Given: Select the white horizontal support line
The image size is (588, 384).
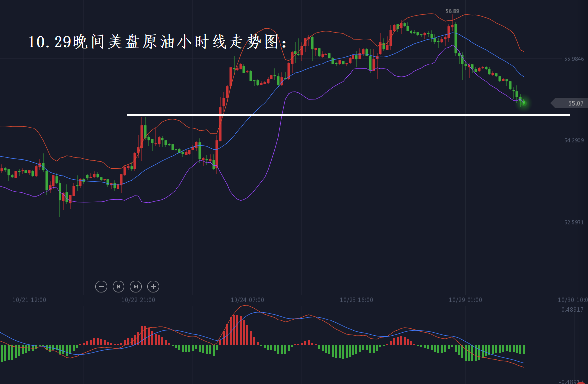Looking at the screenshot, I should coord(347,115).
